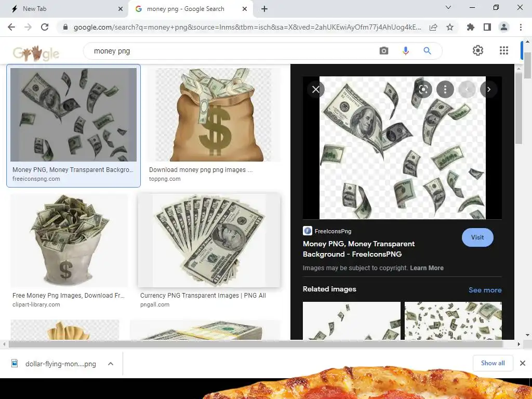Open the Chrome profile avatar
The width and height of the screenshot is (532, 399).
(x=504, y=27)
